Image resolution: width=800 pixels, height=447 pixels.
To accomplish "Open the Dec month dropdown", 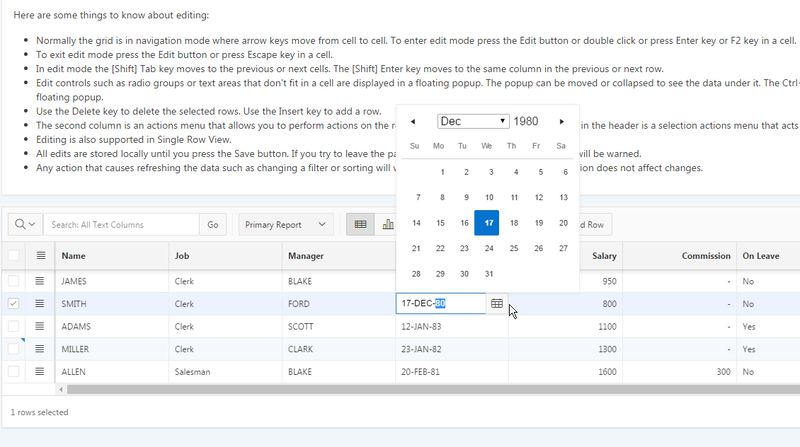I will click(474, 121).
